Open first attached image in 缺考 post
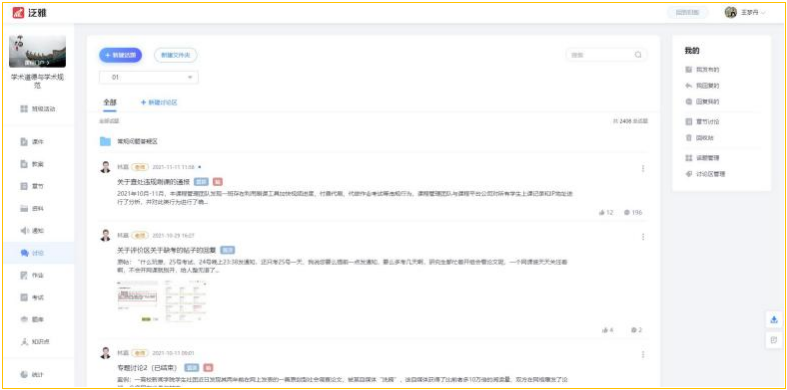This screenshot has height=390, width=787. pos(137,301)
